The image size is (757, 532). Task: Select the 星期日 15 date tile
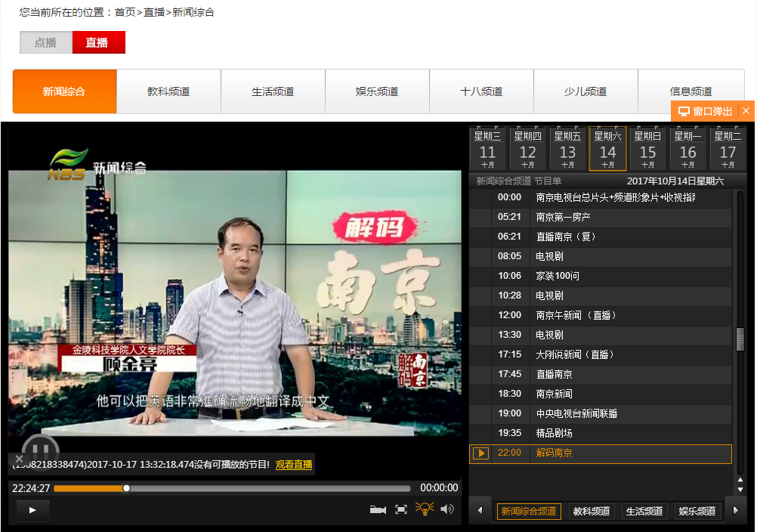[x=648, y=149]
